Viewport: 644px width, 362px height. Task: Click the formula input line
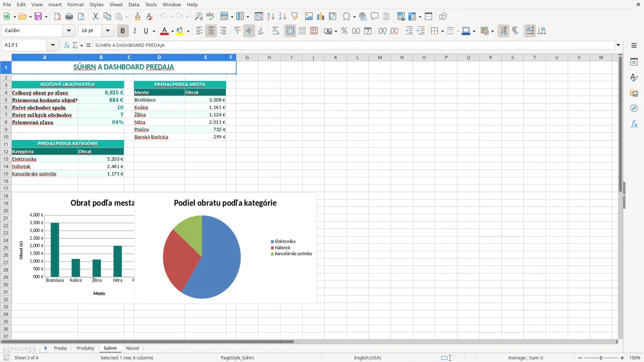click(354, 45)
